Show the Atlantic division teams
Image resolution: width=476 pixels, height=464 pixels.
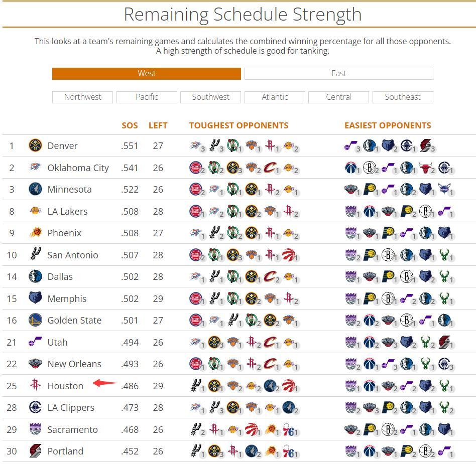[x=275, y=97]
